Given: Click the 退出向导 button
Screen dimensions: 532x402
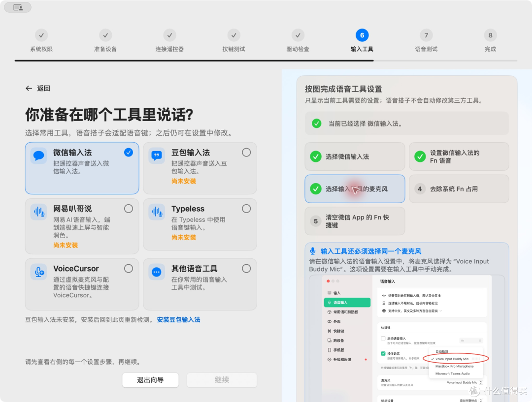Looking at the screenshot, I should click(150, 380).
